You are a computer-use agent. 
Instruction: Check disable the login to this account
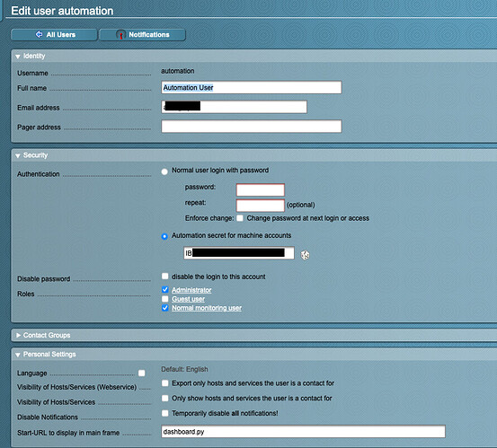[x=164, y=277]
